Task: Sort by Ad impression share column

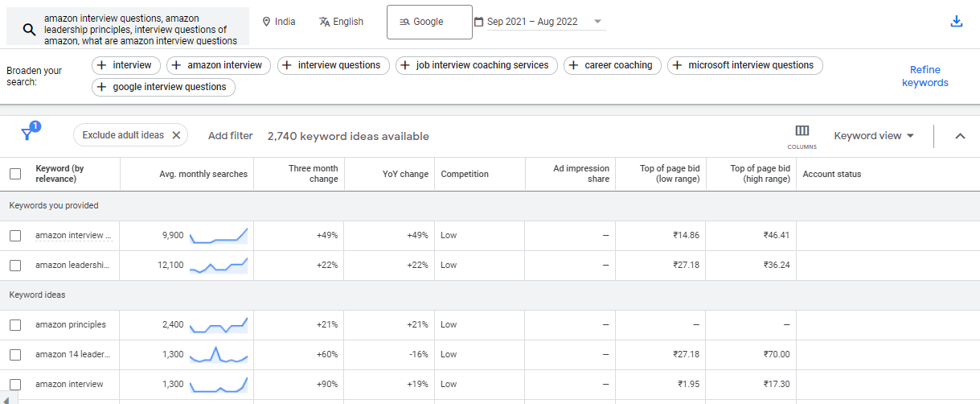Action: tap(581, 174)
